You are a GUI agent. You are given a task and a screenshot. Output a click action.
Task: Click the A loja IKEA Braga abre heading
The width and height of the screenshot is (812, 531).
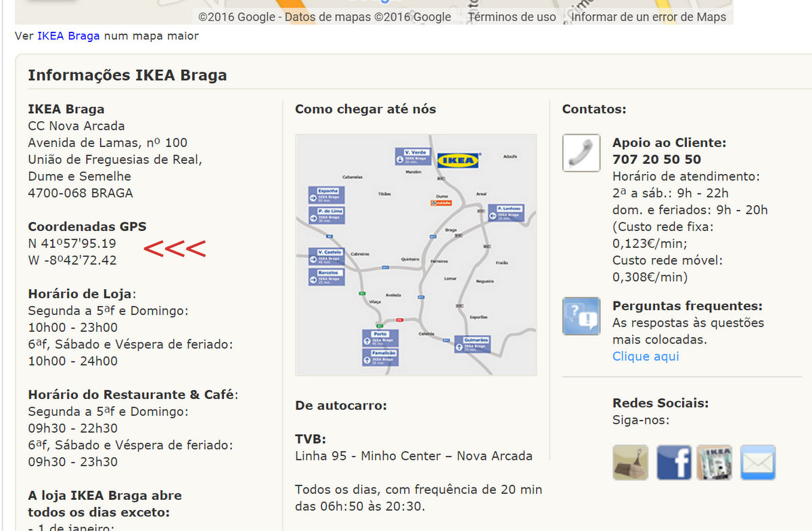[x=105, y=495]
